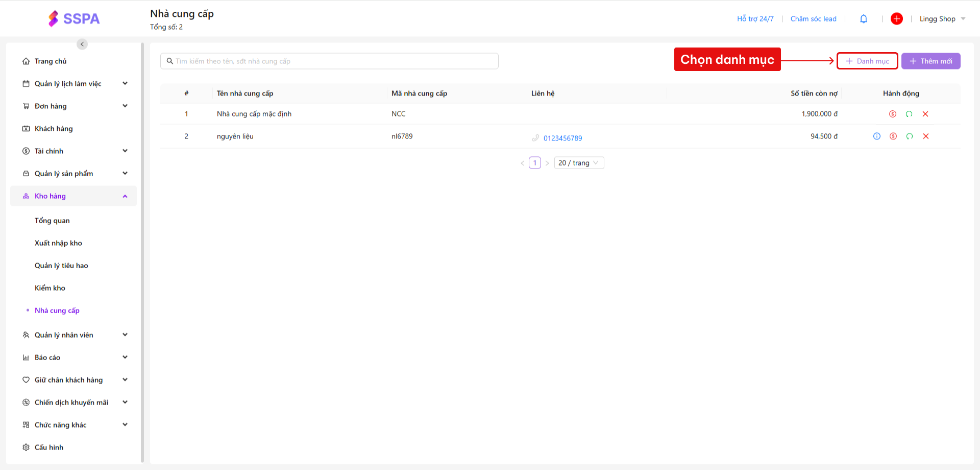Go to previous page arrow
This screenshot has width=980, height=470.
(x=523, y=163)
